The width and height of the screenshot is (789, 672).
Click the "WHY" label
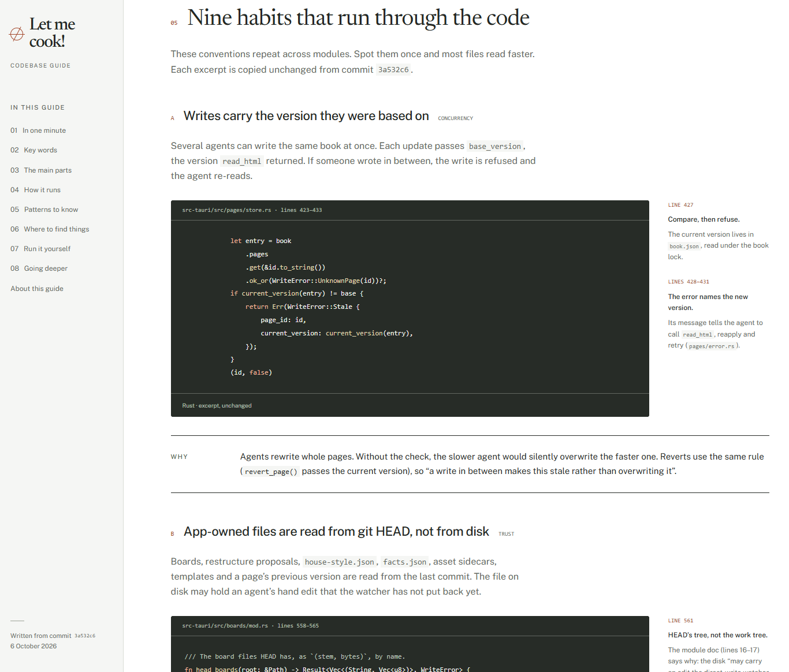pos(179,457)
